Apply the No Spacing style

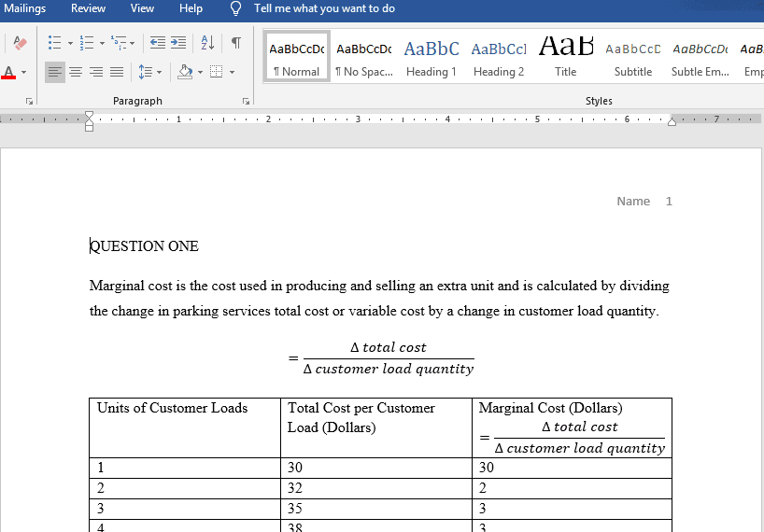[364, 55]
